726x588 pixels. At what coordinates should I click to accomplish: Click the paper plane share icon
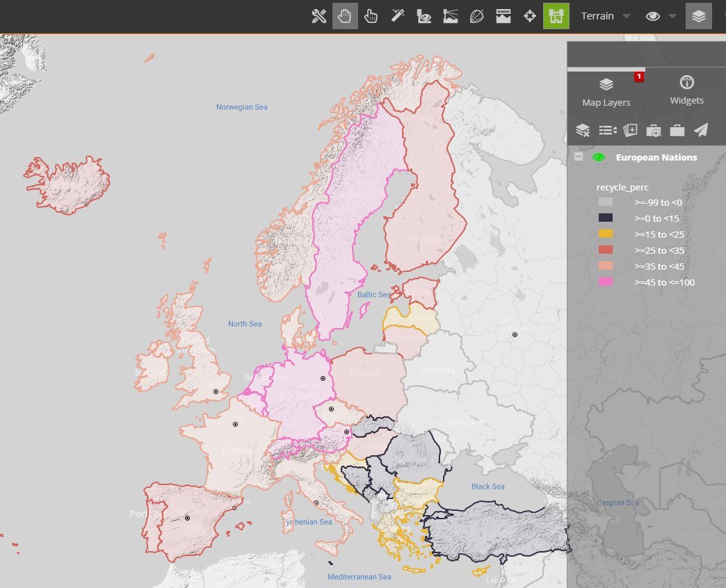[701, 130]
